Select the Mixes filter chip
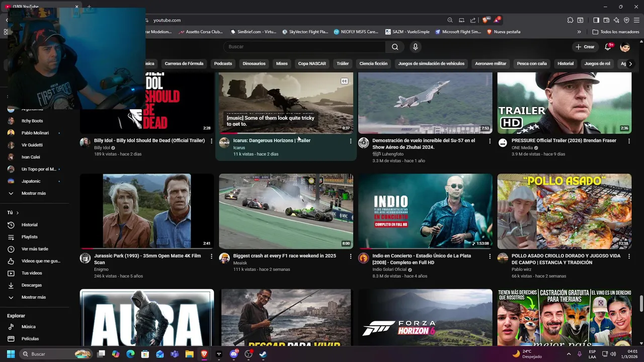644x362 pixels. click(282, 64)
